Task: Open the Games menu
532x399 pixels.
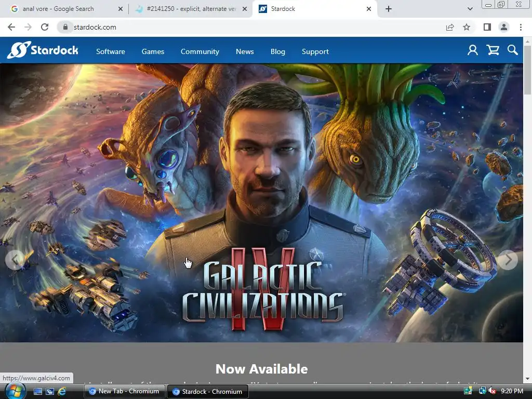Action: (x=153, y=51)
